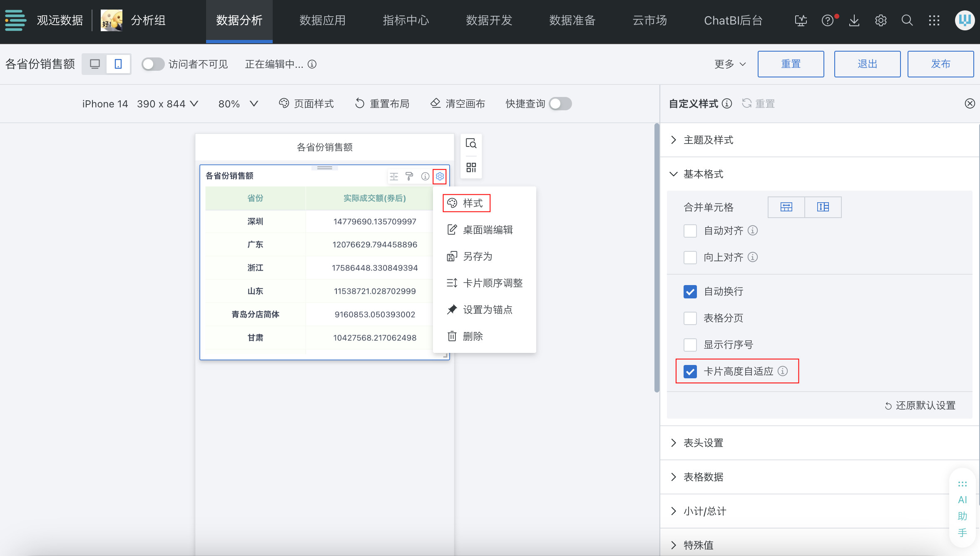Select 另存为 from the context menu
980x556 pixels.
(477, 256)
